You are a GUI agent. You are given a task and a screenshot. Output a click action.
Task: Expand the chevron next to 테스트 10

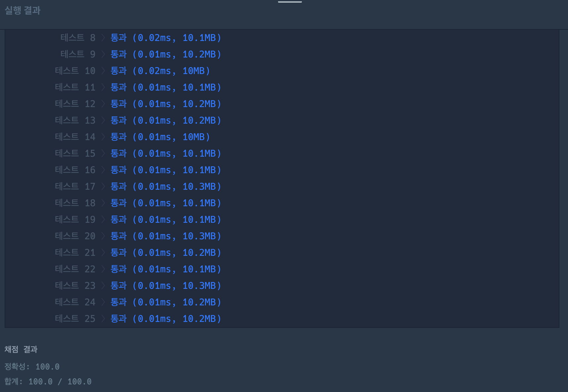[103, 71]
